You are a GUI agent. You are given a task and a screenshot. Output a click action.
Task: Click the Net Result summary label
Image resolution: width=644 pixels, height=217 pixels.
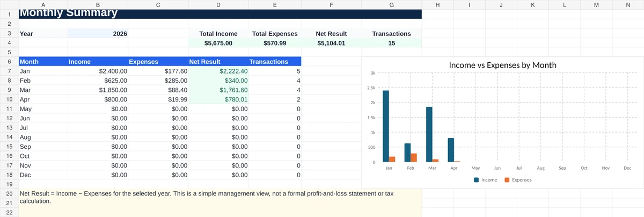tap(331, 33)
